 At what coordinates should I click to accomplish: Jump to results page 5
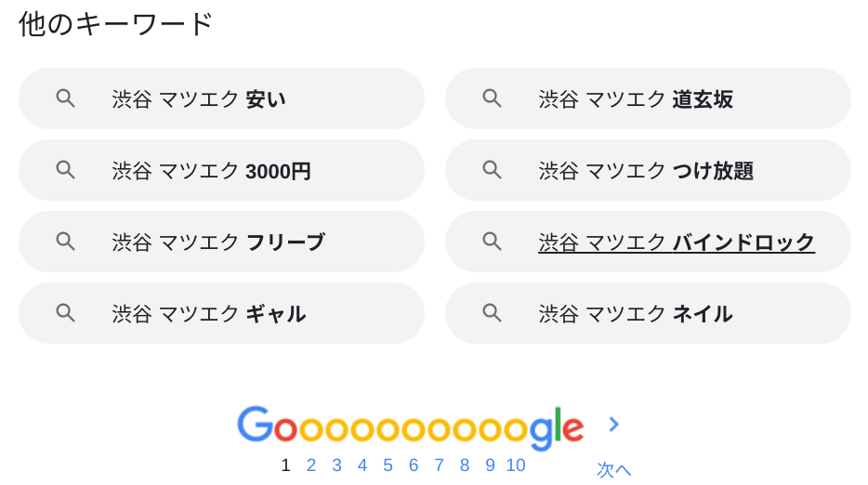tap(388, 465)
